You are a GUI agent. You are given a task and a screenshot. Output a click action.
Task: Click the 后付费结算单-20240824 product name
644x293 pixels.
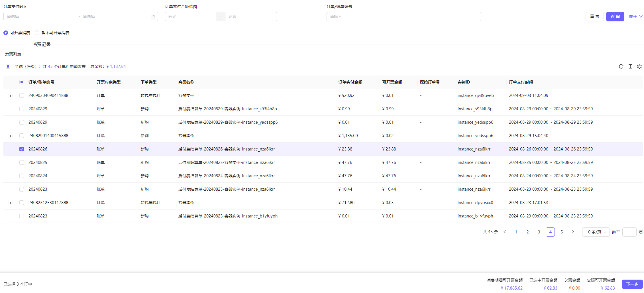227,176
